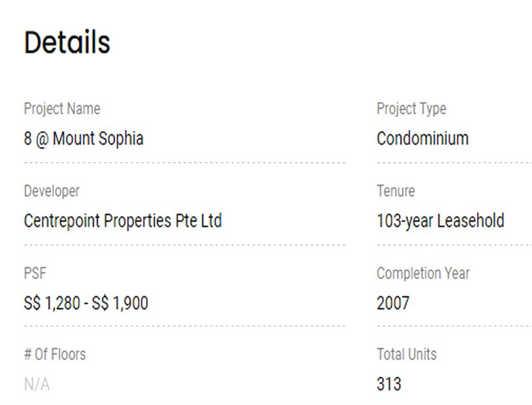Image resolution: width=532 pixels, height=405 pixels.
Task: Select the 2007 completion year value
Action: [x=393, y=303]
